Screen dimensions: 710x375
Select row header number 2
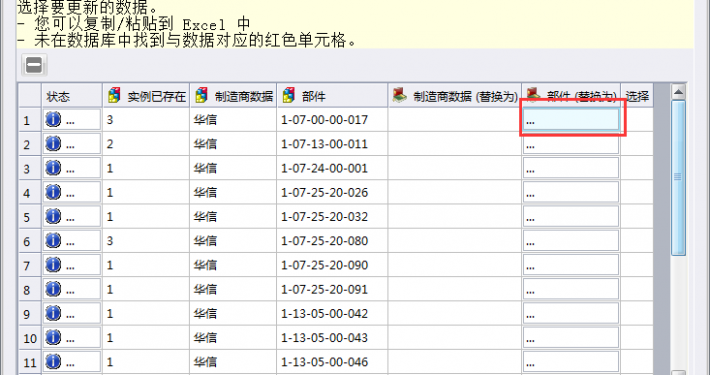(x=30, y=144)
